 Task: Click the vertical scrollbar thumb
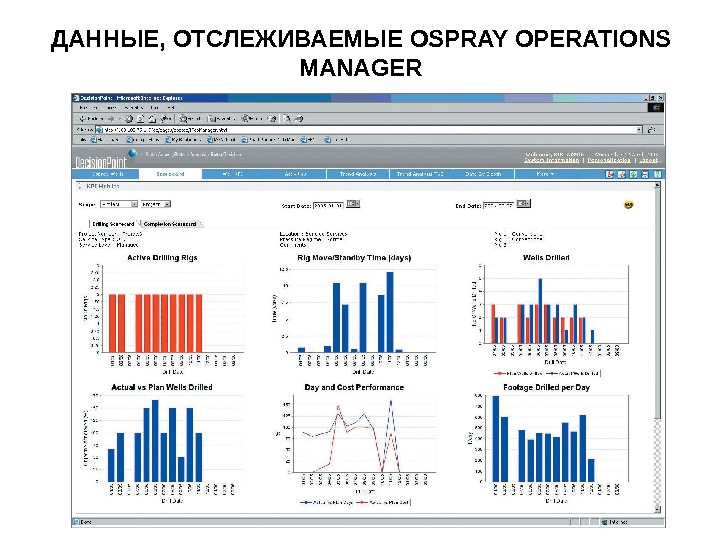tap(657, 304)
